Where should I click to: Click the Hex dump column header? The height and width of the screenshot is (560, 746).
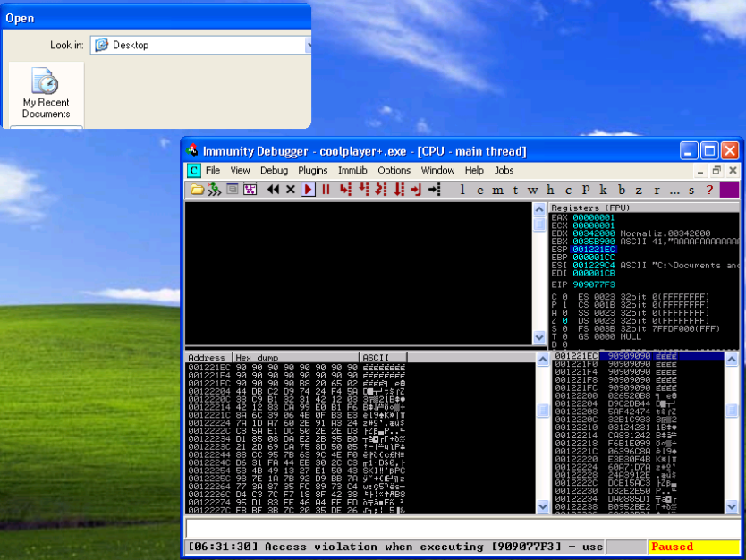[295, 357]
